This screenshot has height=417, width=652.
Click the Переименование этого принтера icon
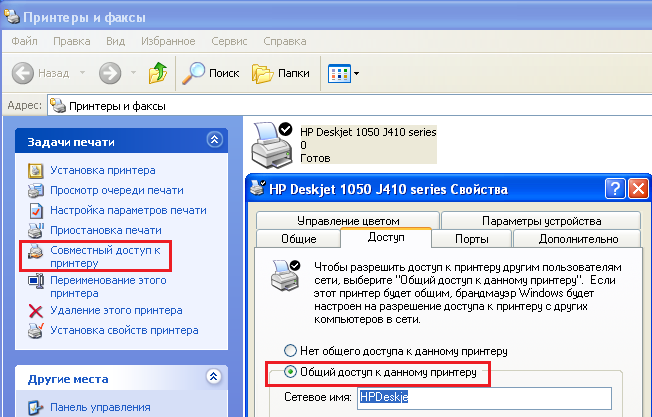click(36, 281)
